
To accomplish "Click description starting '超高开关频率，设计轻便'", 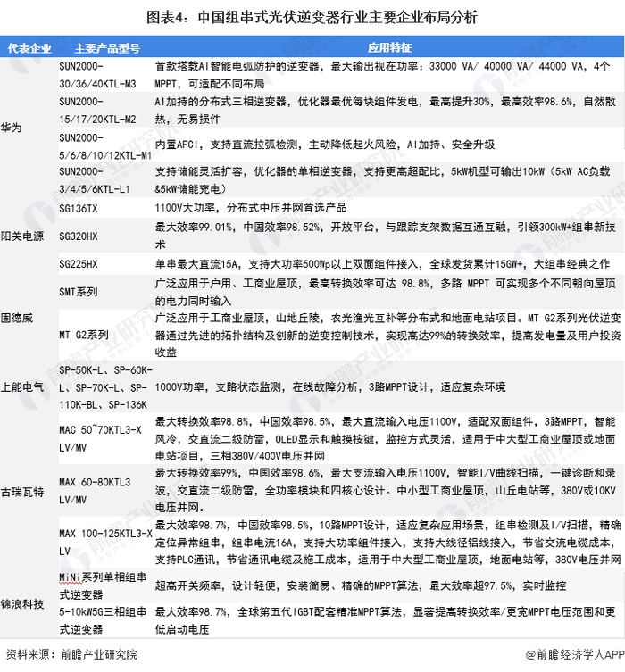I will (x=361, y=585).
